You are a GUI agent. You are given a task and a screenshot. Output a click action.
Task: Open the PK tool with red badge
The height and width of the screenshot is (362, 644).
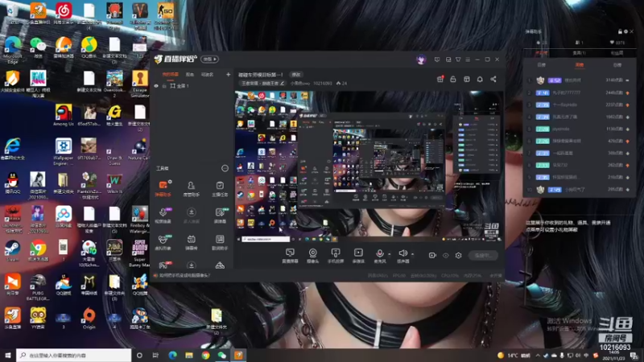coord(163,265)
